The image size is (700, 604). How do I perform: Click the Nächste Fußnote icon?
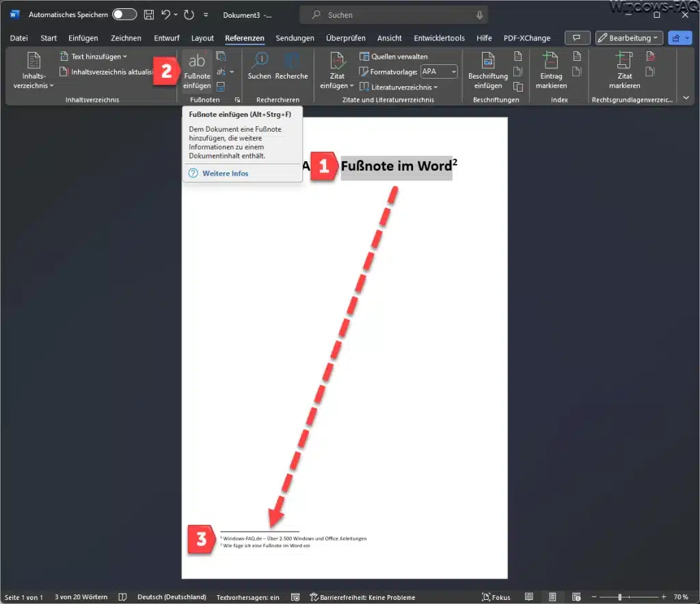coord(221,71)
